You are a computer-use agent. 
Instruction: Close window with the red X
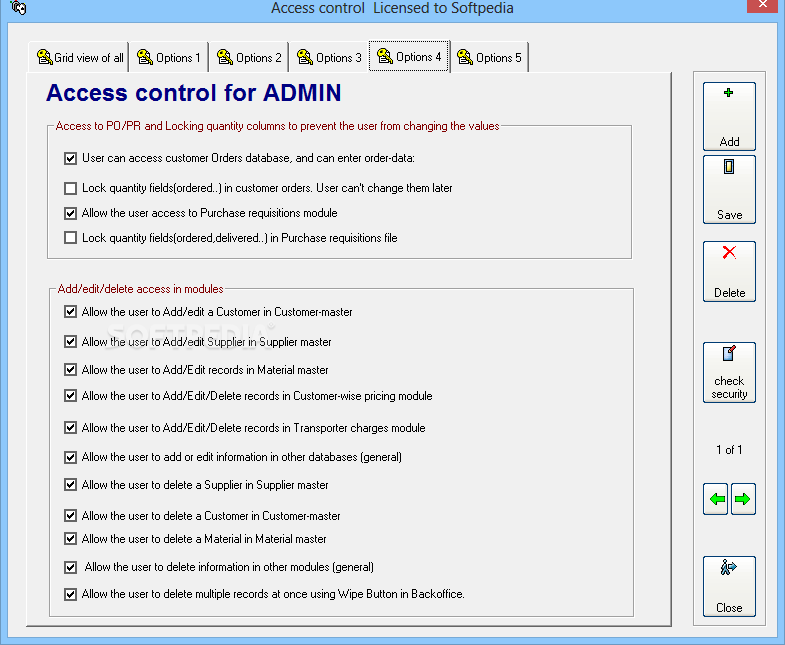tap(763, 5)
